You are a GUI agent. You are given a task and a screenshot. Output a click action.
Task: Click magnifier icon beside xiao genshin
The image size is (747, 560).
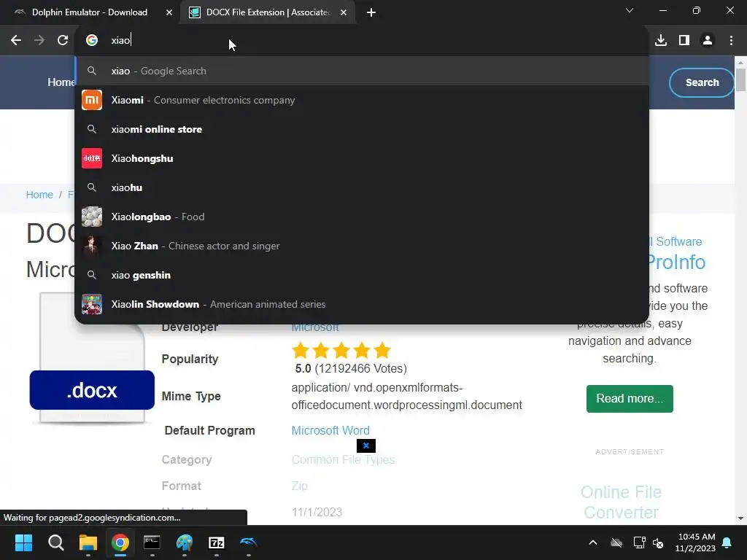pyautogui.click(x=92, y=275)
